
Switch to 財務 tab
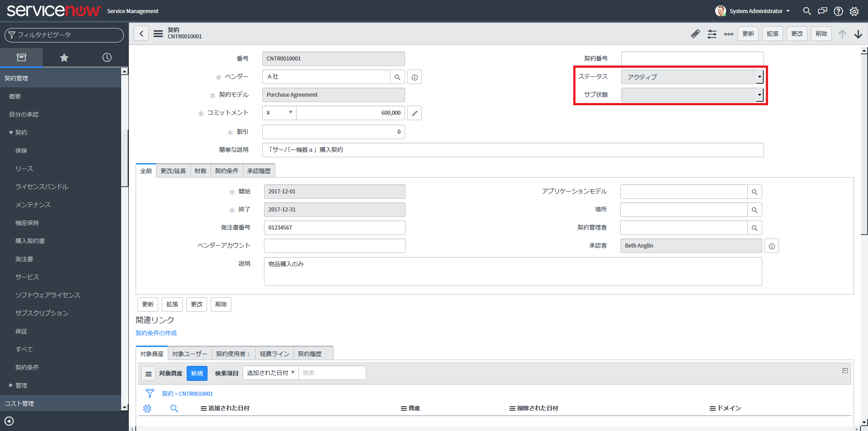tap(200, 171)
